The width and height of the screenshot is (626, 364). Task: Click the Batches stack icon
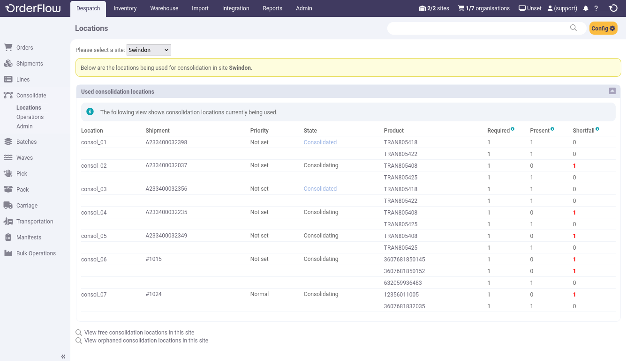[x=8, y=141]
